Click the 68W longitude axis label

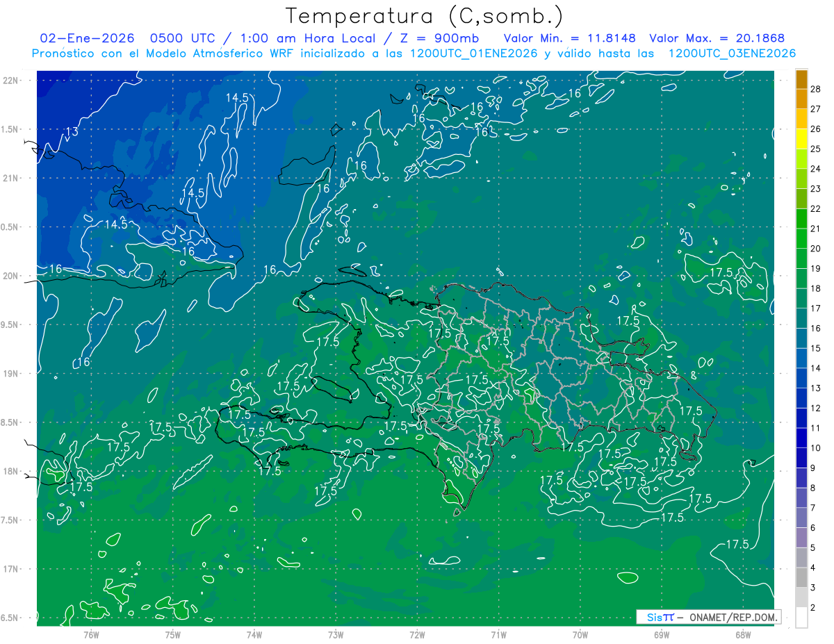coord(743,634)
